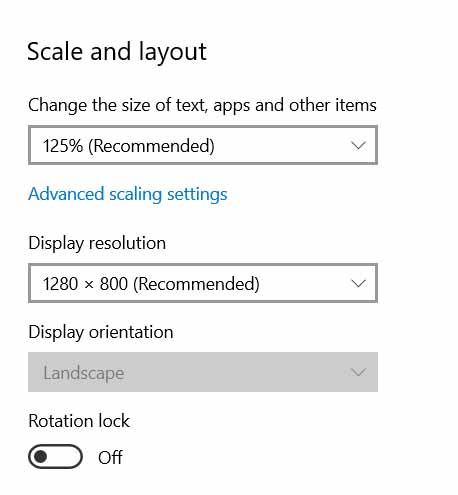The width and height of the screenshot is (458, 495).
Task: Click the Display orientation label
Action: click(101, 332)
